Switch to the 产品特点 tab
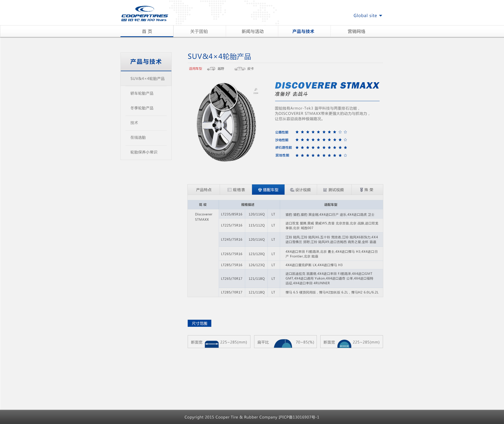This screenshot has height=424, width=504. pyautogui.click(x=204, y=190)
